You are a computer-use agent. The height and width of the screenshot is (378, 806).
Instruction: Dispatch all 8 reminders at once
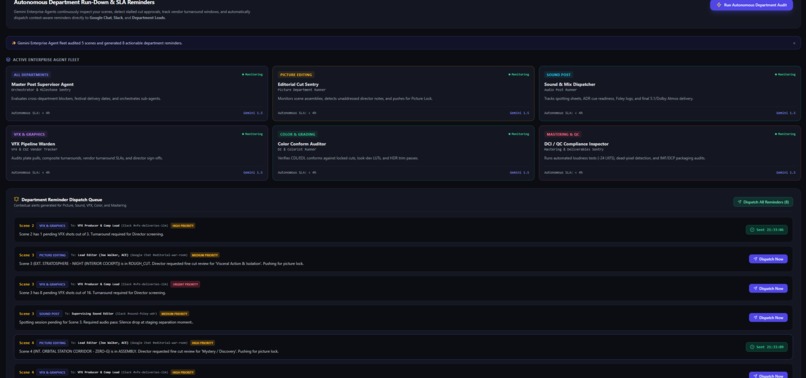coord(763,202)
